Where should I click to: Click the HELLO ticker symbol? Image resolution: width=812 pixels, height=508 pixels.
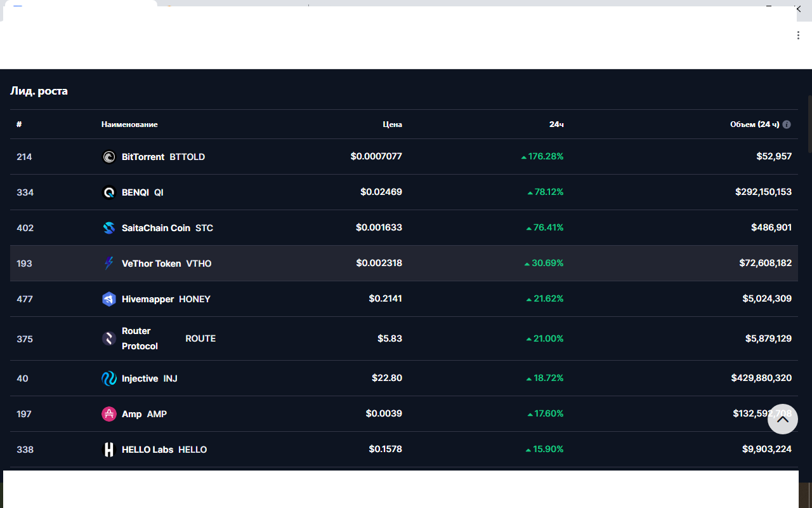(x=193, y=450)
